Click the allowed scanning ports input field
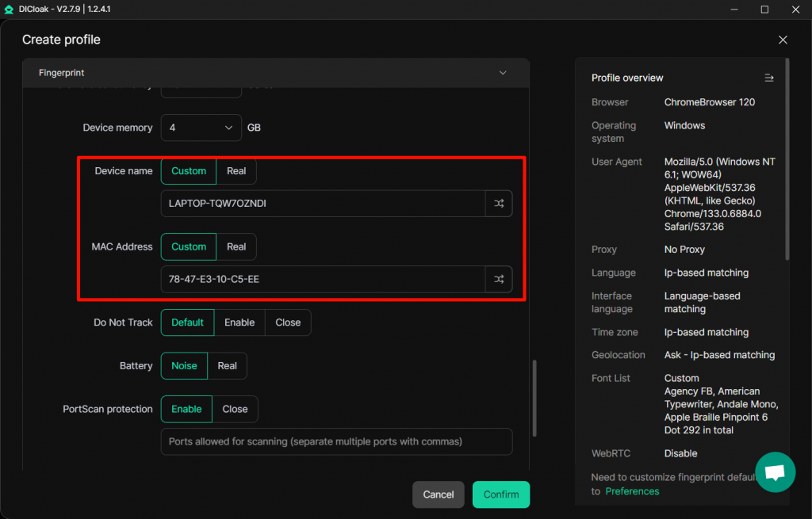Screen dimensions: 812x519 click(x=336, y=441)
